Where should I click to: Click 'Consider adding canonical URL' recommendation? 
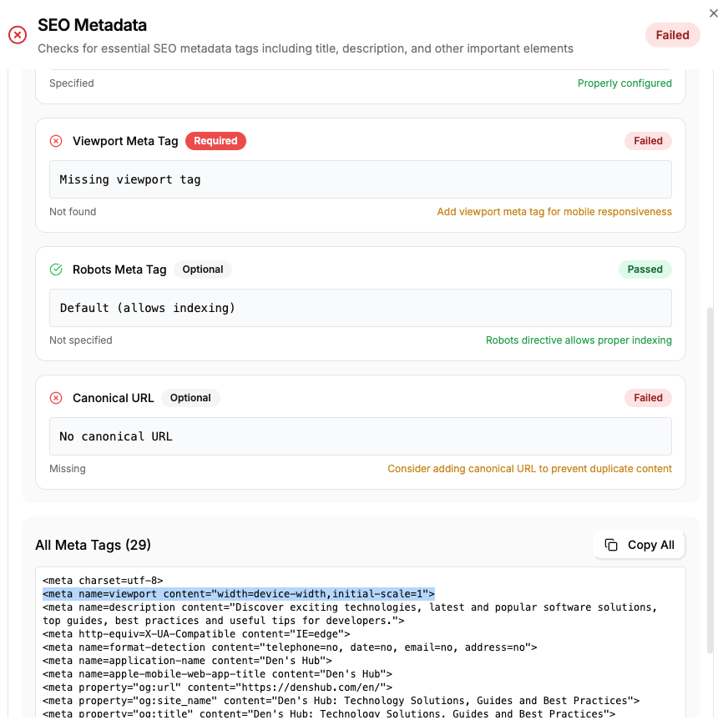529,469
